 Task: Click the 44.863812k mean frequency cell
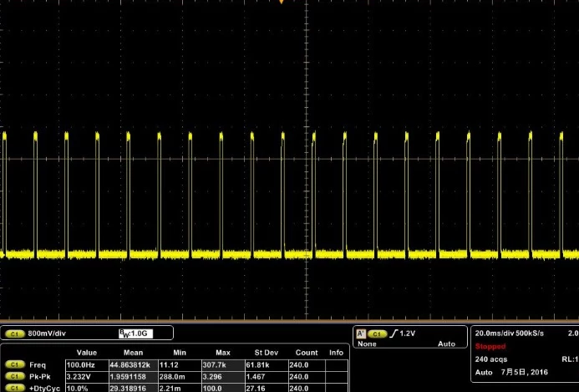[134, 365]
